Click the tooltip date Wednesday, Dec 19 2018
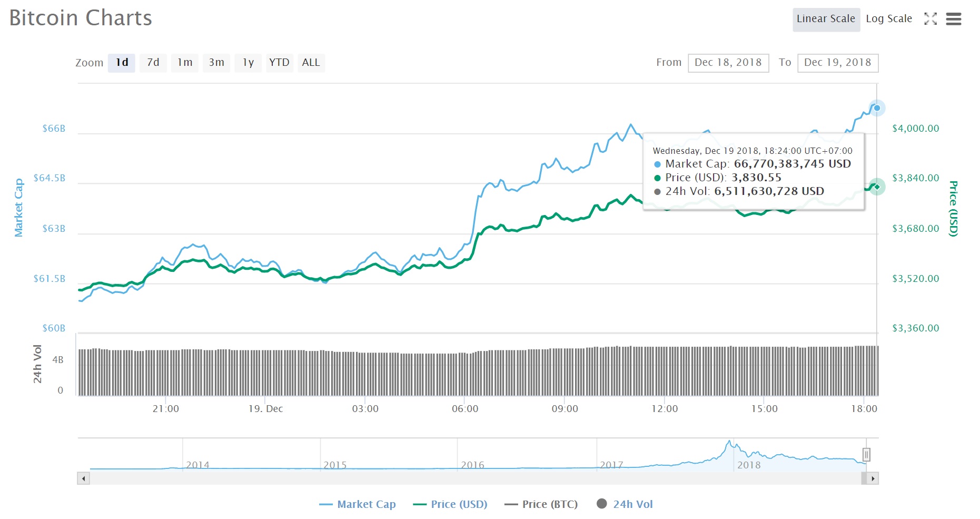This screenshot has width=980, height=519. tap(706, 151)
